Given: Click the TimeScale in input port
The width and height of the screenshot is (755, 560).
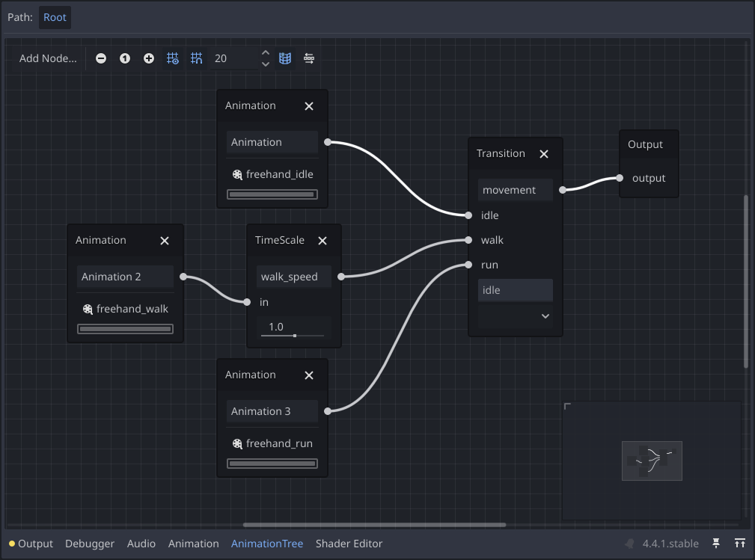Looking at the screenshot, I should [247, 302].
